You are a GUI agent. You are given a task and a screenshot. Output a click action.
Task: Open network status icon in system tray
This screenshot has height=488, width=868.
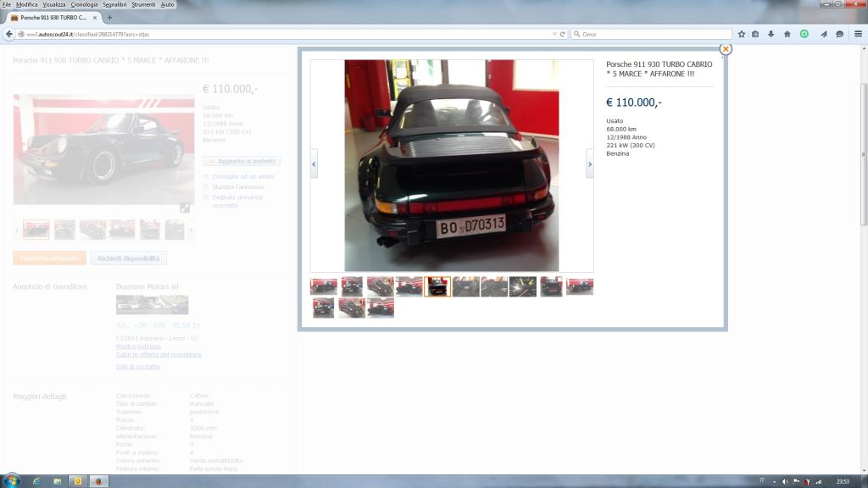coord(818,481)
